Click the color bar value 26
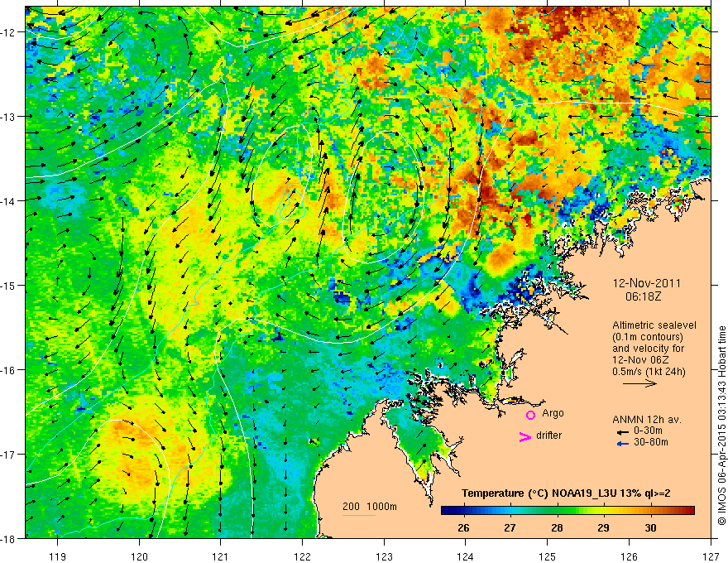The height and width of the screenshot is (563, 728). pos(463,527)
